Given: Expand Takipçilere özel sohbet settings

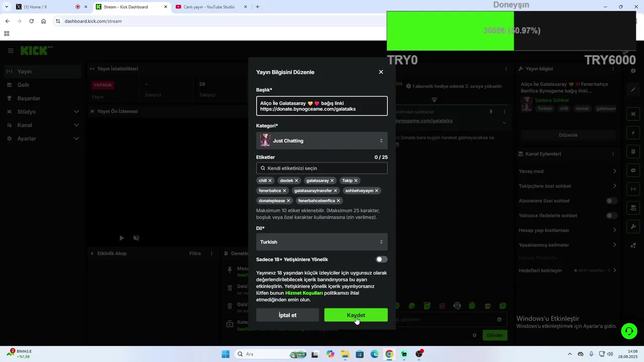Looking at the screenshot, I should click(x=615, y=186).
